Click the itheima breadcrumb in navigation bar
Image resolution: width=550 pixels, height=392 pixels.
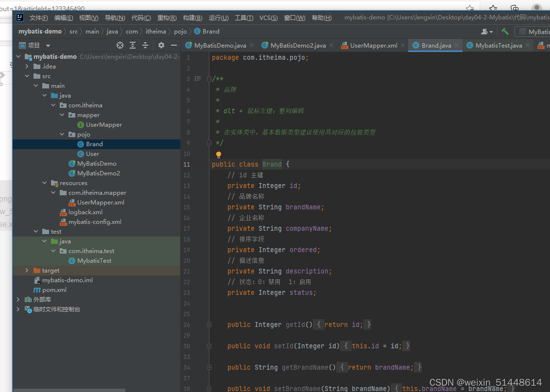tap(156, 32)
